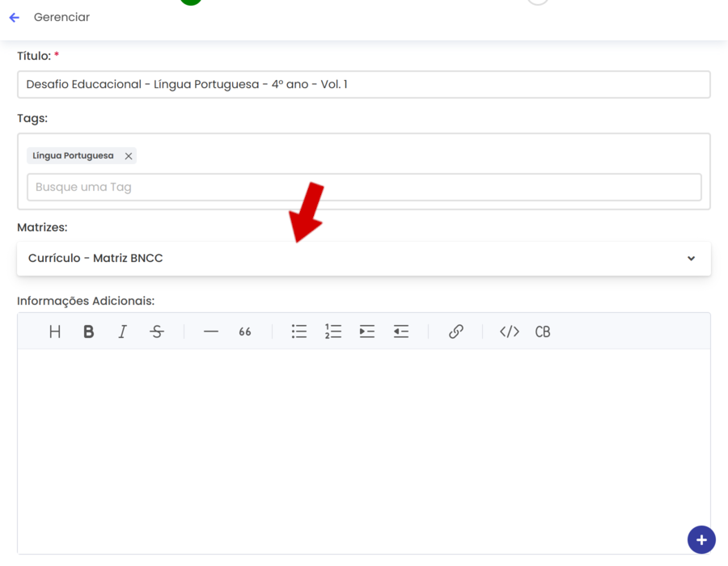Create a bulleted list
The height and width of the screenshot is (566, 728).
click(299, 332)
